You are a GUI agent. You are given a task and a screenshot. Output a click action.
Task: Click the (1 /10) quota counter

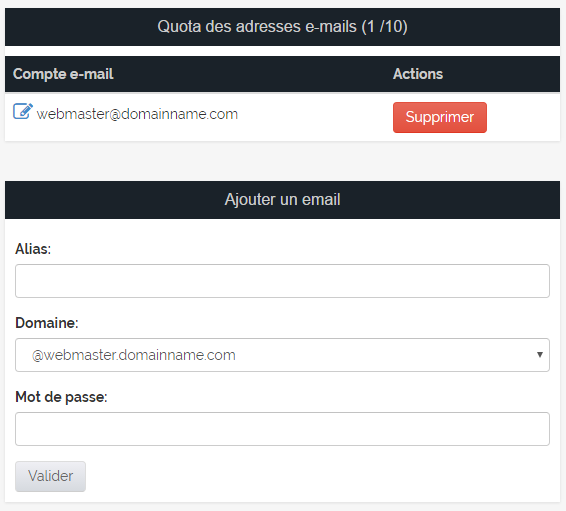(x=385, y=27)
